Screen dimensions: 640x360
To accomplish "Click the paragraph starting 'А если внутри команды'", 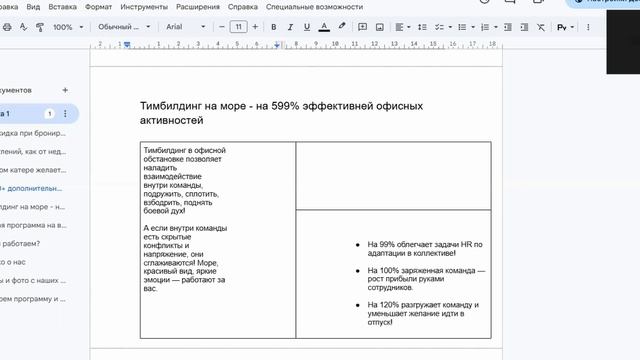I will (x=185, y=258).
